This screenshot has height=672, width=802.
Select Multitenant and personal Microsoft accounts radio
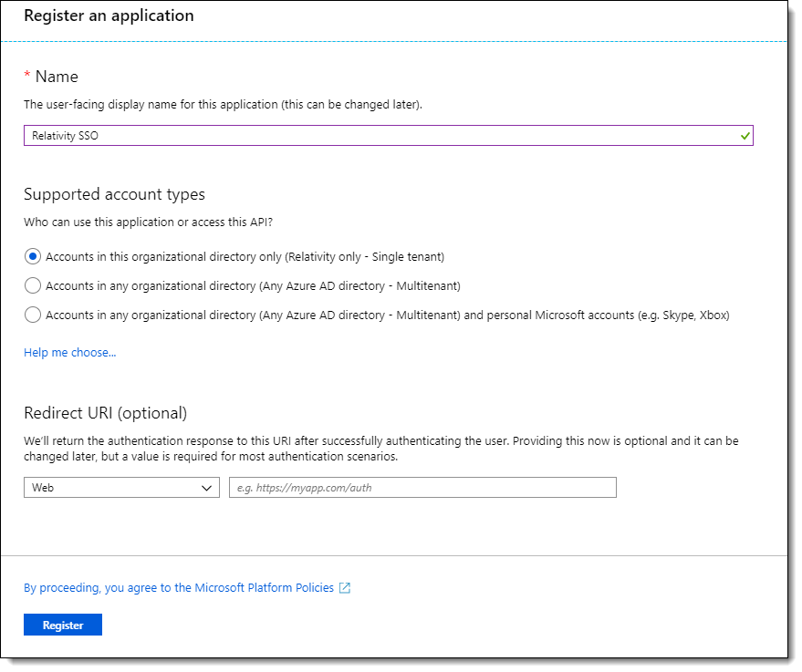click(x=33, y=315)
